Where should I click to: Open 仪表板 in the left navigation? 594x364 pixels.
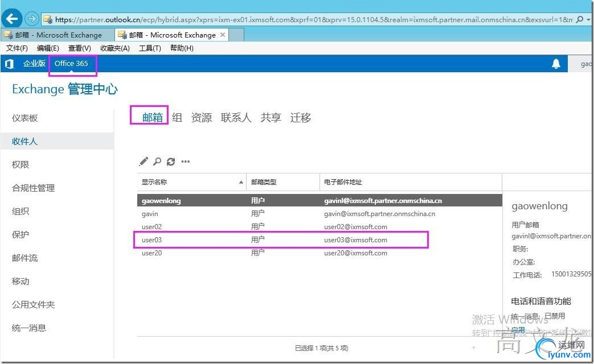coord(24,118)
